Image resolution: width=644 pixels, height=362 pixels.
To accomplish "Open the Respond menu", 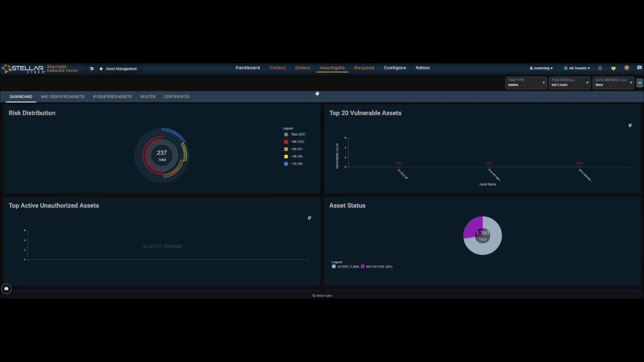I will [x=364, y=68].
